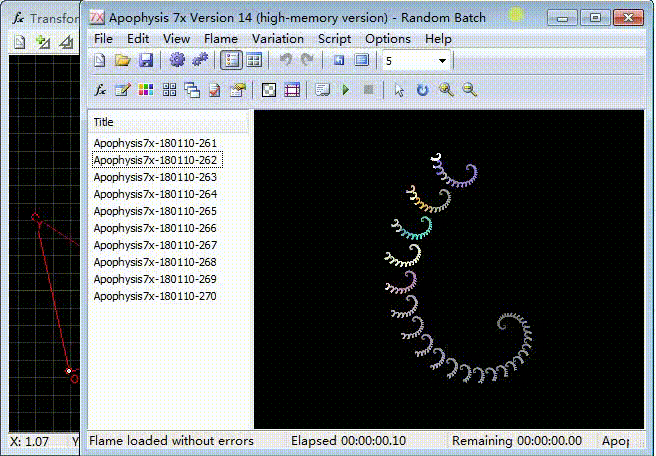This screenshot has width=656, height=456.
Task: Open the Options menu
Action: click(388, 39)
